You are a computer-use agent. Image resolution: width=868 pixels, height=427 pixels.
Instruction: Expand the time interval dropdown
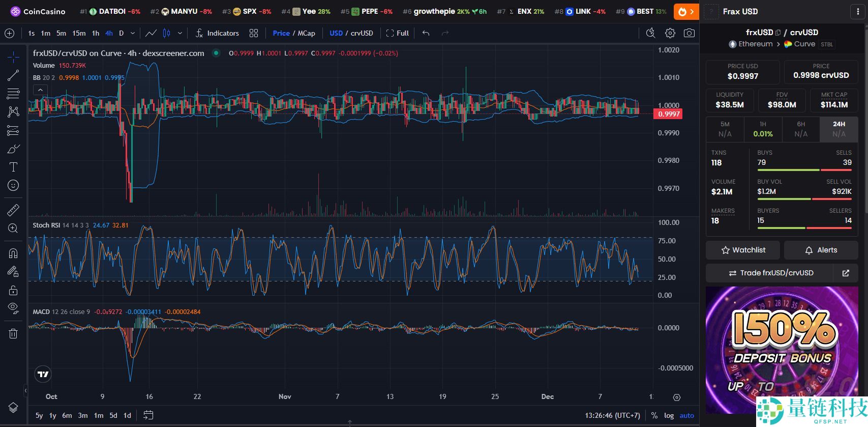click(133, 33)
